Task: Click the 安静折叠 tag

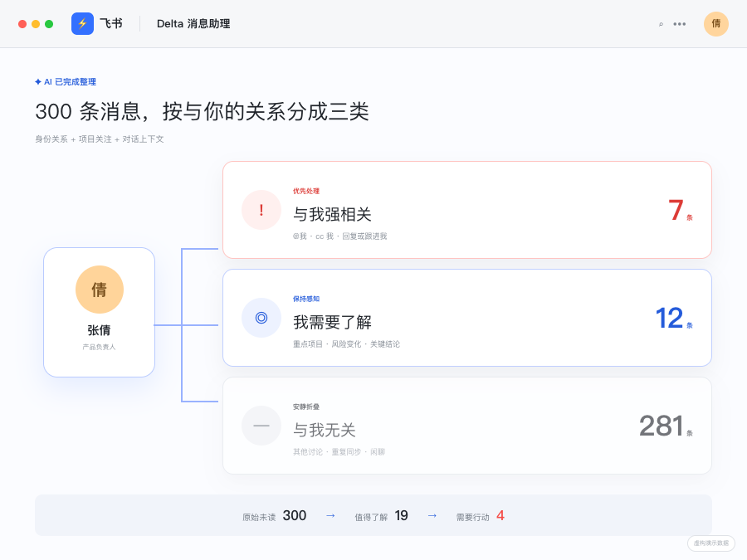Action: coord(305,407)
